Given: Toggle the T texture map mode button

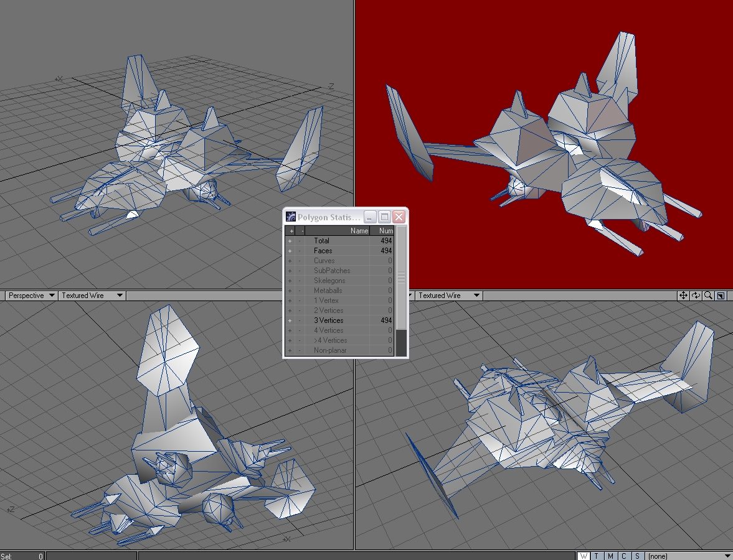Looking at the screenshot, I should tap(597, 556).
